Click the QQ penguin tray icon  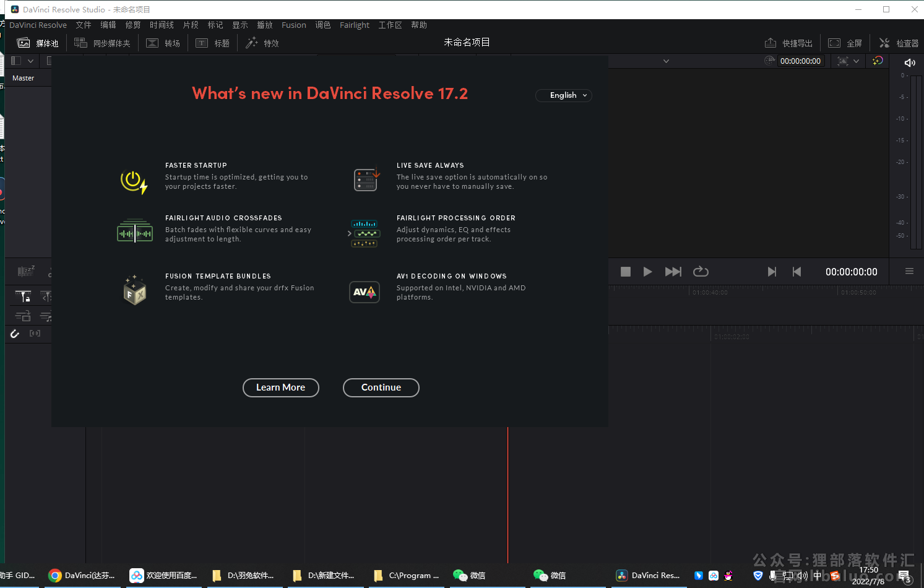[728, 576]
